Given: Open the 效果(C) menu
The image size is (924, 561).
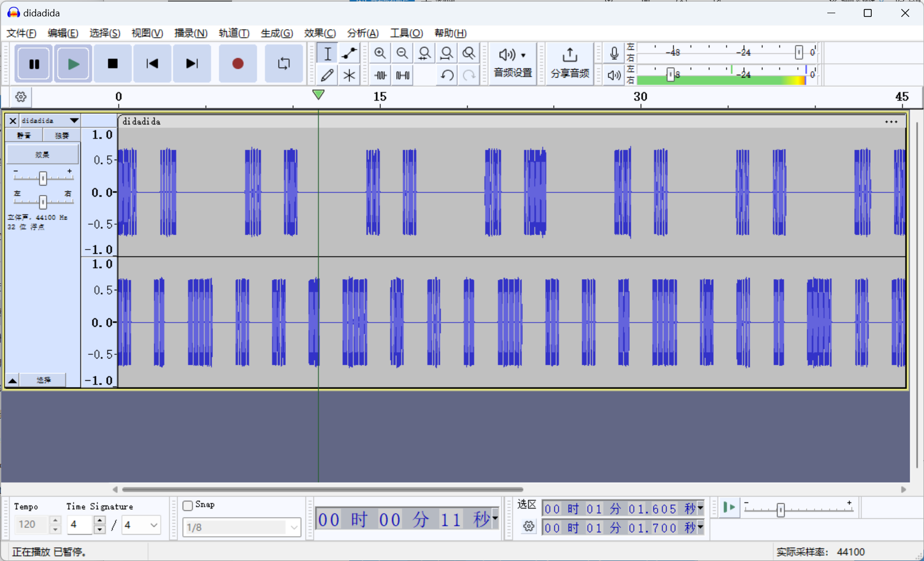Looking at the screenshot, I should [x=320, y=33].
